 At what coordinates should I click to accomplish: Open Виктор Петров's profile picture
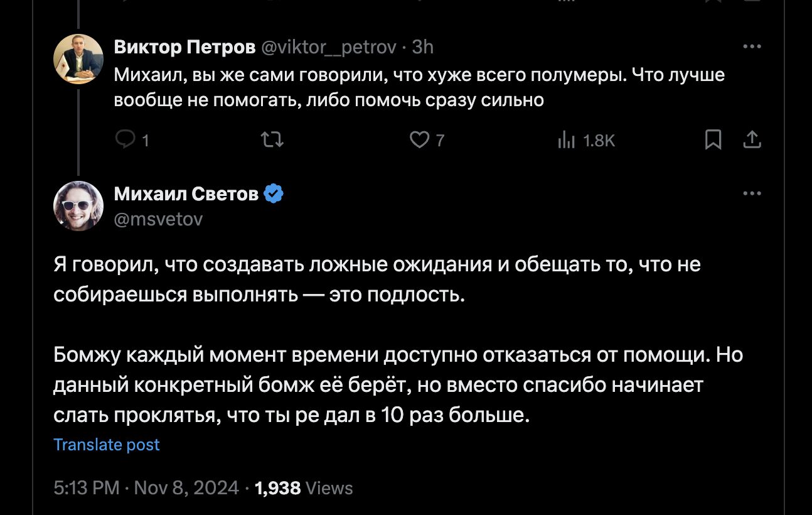pos(78,59)
